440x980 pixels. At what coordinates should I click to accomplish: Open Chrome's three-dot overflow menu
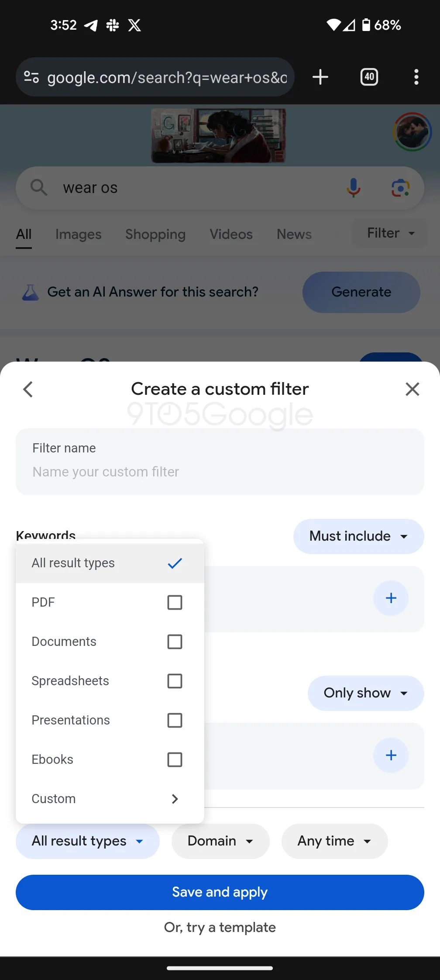click(416, 77)
